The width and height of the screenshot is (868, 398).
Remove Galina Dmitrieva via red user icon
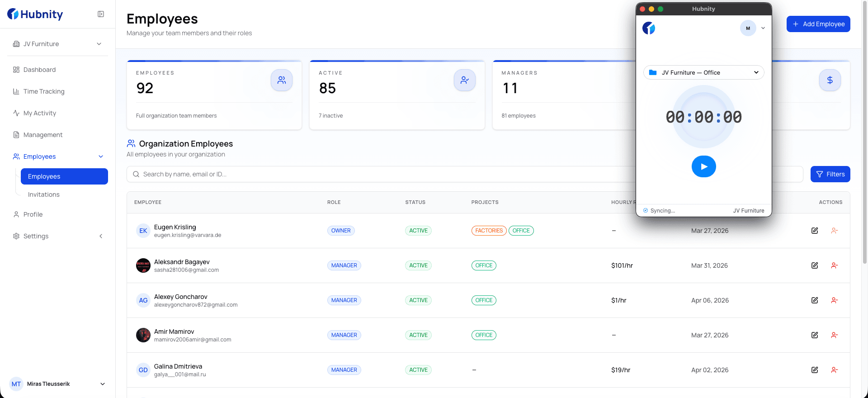[x=835, y=370]
